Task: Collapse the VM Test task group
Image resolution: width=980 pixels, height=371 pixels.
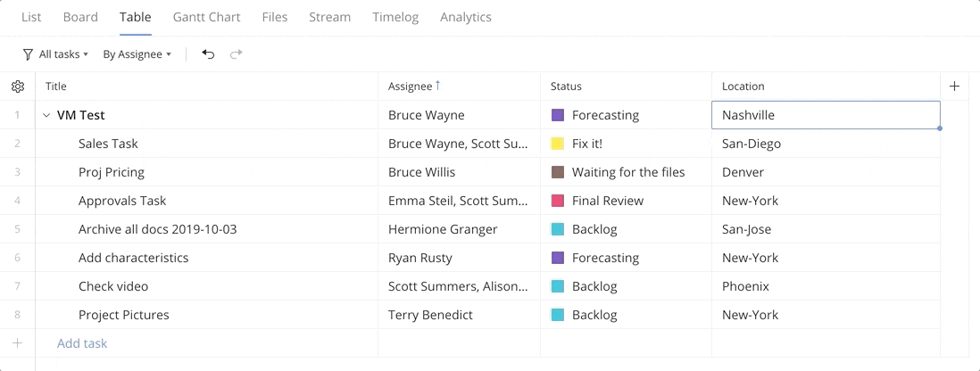Action: pyautogui.click(x=47, y=115)
